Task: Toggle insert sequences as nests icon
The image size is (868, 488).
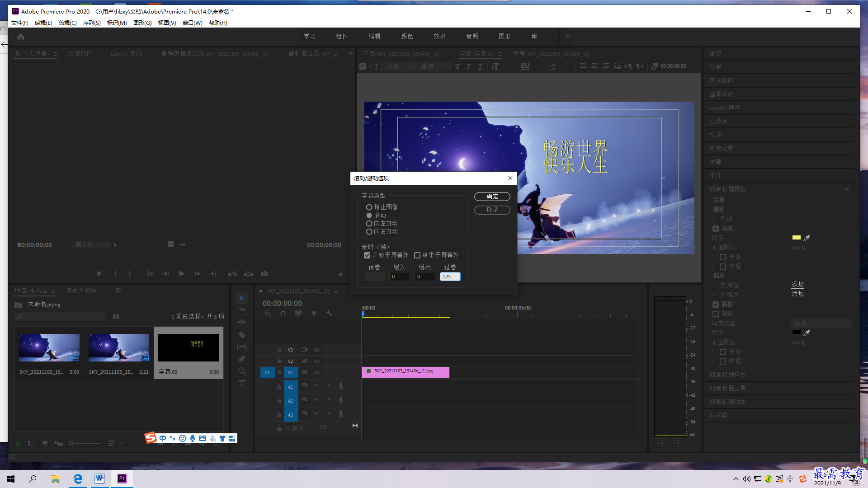Action: 268,313
